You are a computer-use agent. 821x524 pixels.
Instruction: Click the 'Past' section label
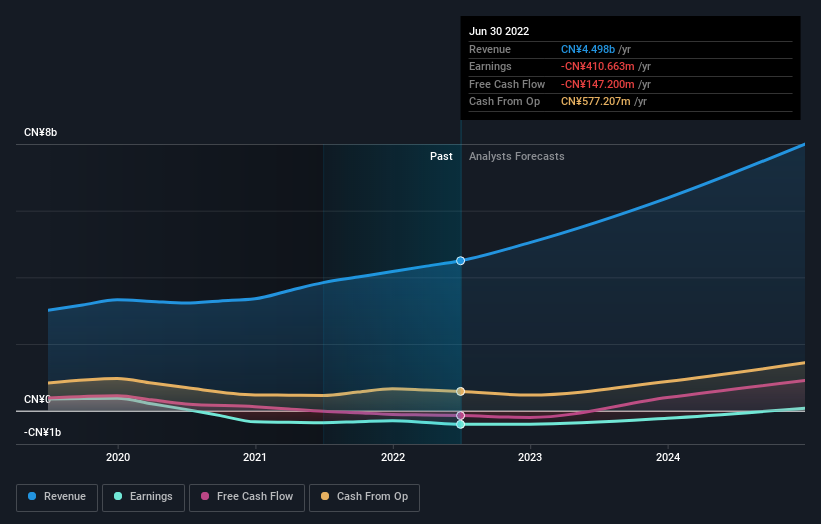point(441,157)
